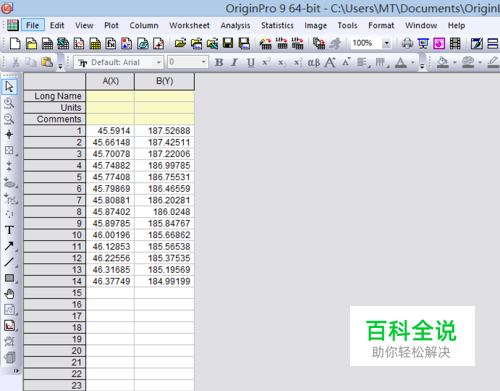The height and width of the screenshot is (391, 500).
Task: Click the New Workbook icon
Action: 47,43
